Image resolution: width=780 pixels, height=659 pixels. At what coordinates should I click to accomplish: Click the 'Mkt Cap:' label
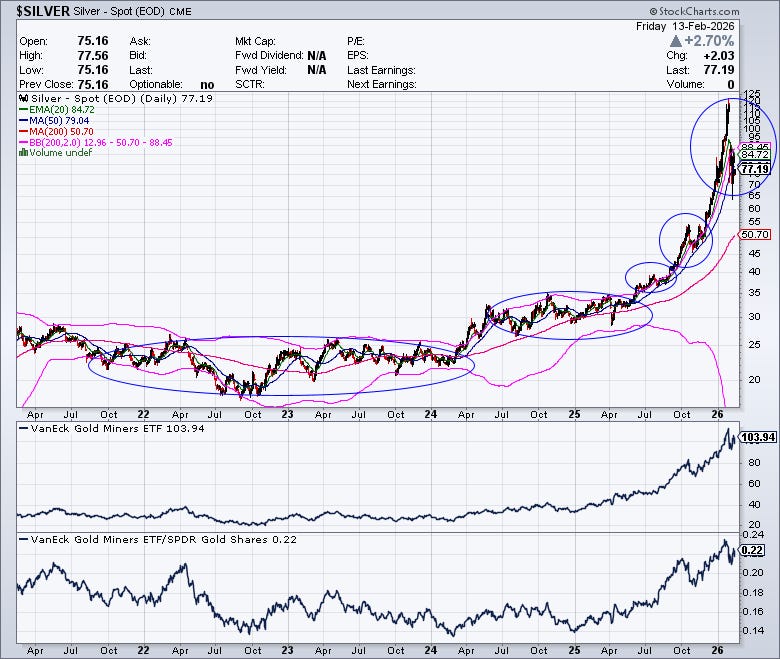(255, 41)
